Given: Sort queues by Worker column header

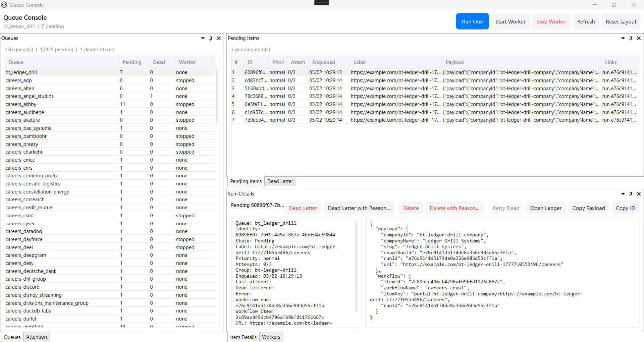Looking at the screenshot, I should [x=195, y=62].
